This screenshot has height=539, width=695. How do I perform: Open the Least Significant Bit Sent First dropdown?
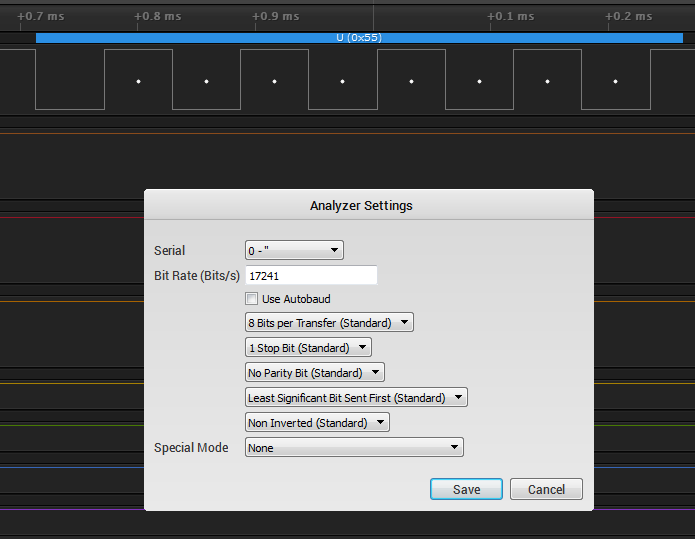point(356,398)
